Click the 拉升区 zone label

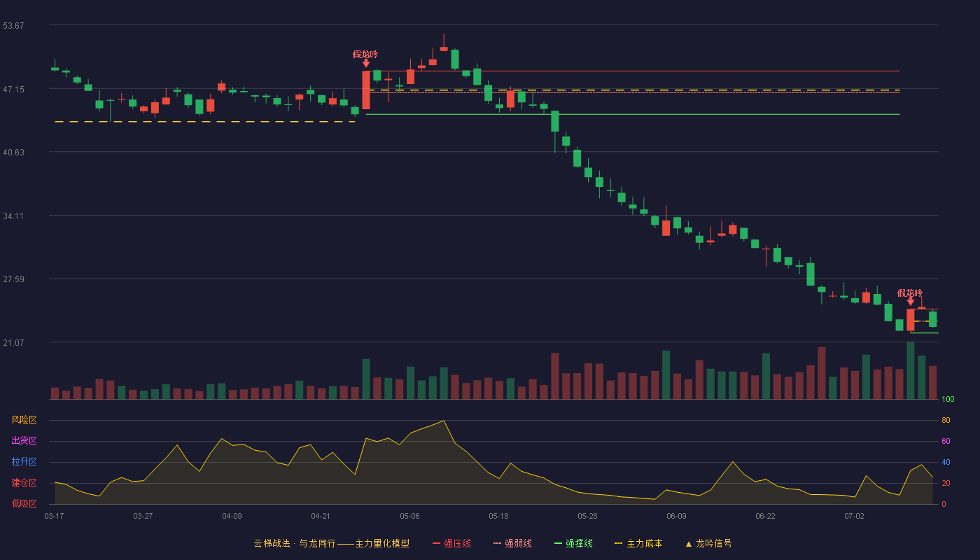[24, 462]
